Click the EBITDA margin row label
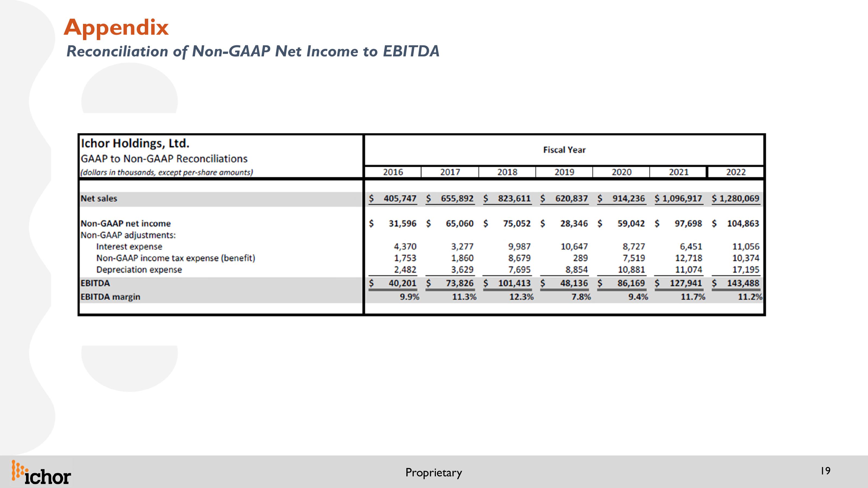868x488 pixels. coord(110,297)
